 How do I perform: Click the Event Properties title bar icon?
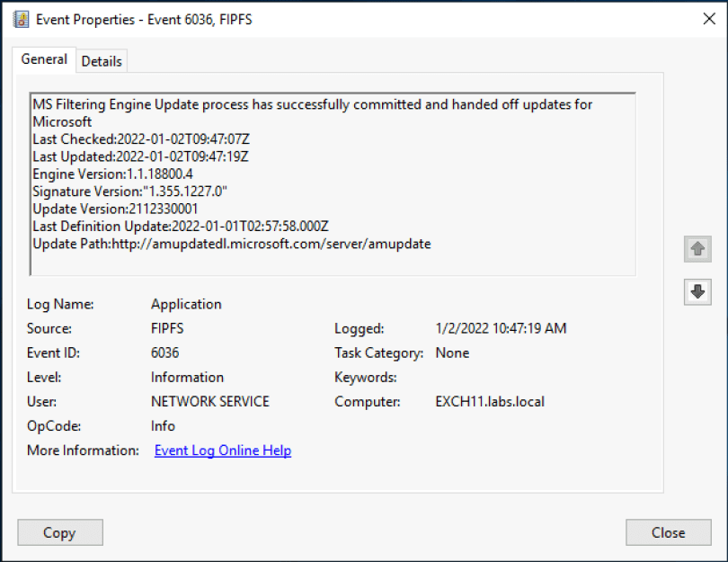coord(22,19)
